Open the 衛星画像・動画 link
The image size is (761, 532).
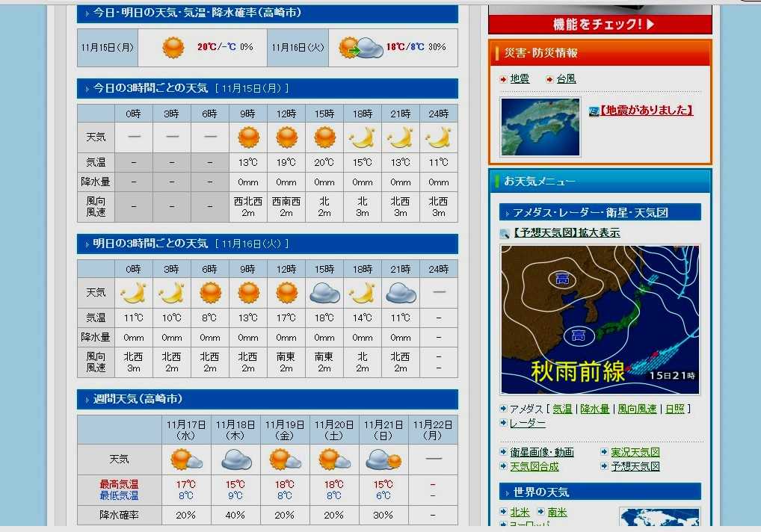(x=542, y=452)
